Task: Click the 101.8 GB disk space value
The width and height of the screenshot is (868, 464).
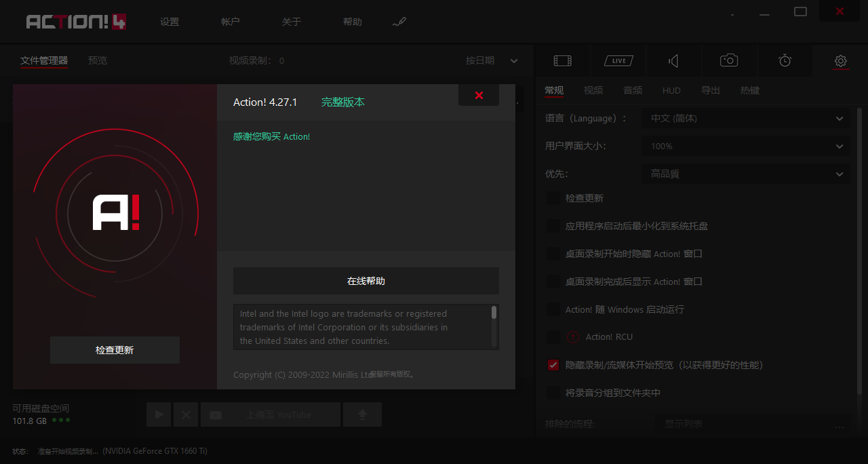Action: coord(30,421)
